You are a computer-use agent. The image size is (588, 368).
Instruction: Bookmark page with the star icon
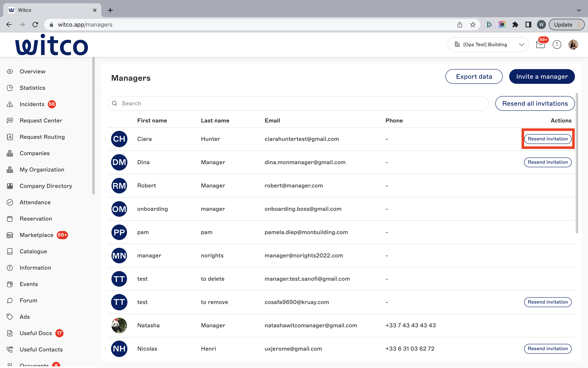[473, 25]
